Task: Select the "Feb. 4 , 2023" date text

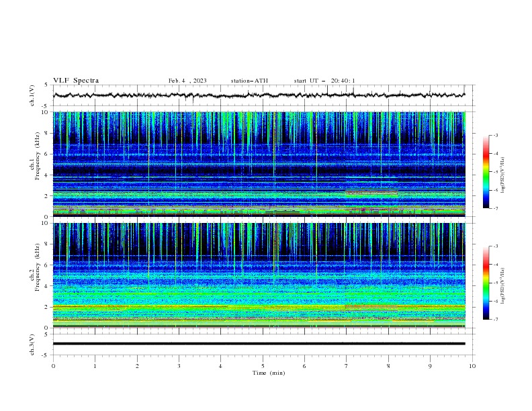Action: click(187, 81)
